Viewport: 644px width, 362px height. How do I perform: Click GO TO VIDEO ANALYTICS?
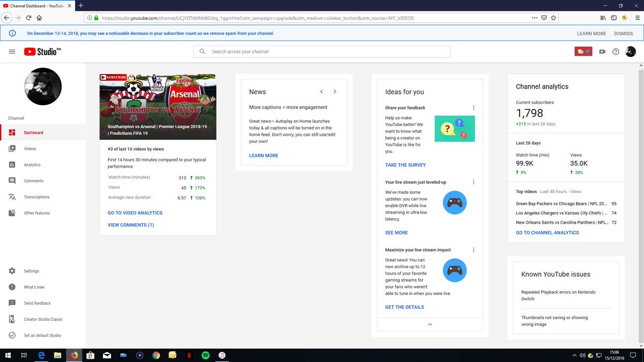pyautogui.click(x=135, y=213)
